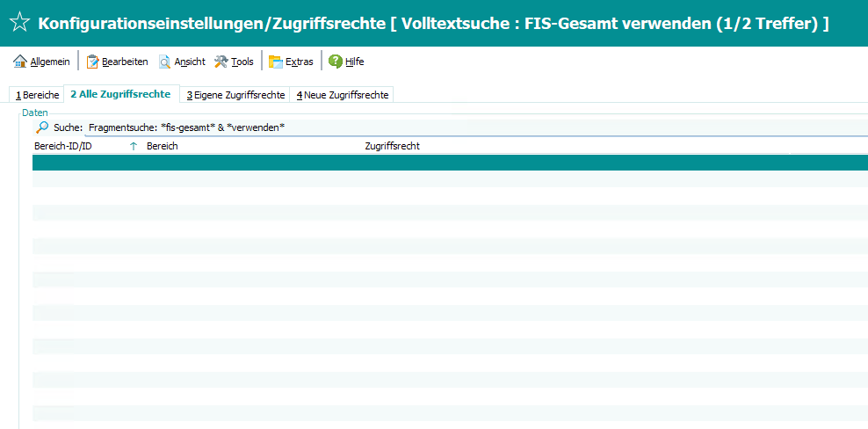This screenshot has height=429, width=868.
Task: Click the search magnifier icon beside Suche
Action: coord(42,127)
